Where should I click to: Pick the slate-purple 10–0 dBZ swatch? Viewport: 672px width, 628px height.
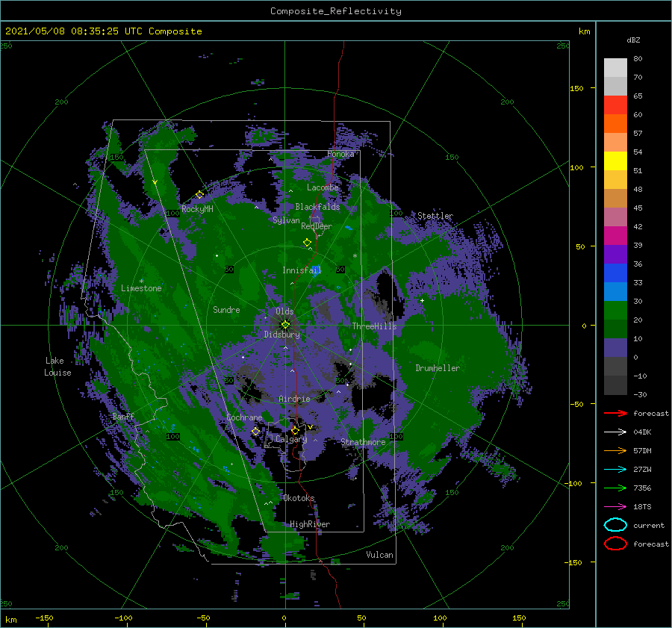tap(615, 348)
